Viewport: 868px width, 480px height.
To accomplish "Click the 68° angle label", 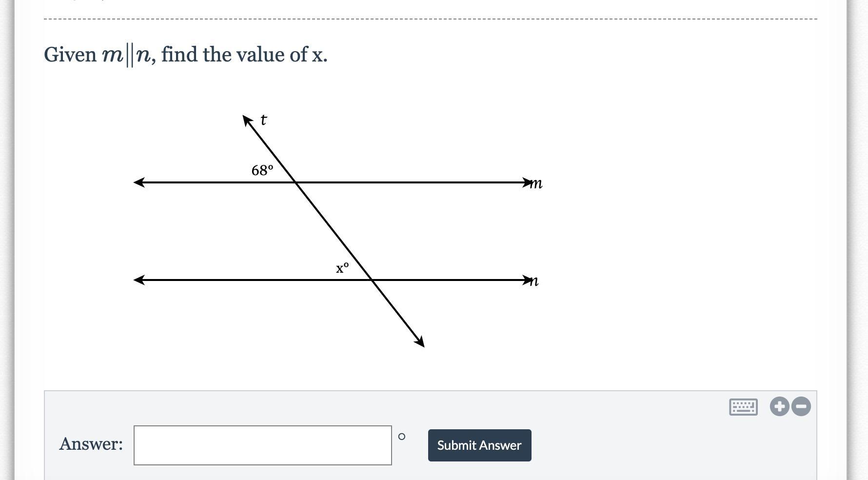I will (262, 170).
